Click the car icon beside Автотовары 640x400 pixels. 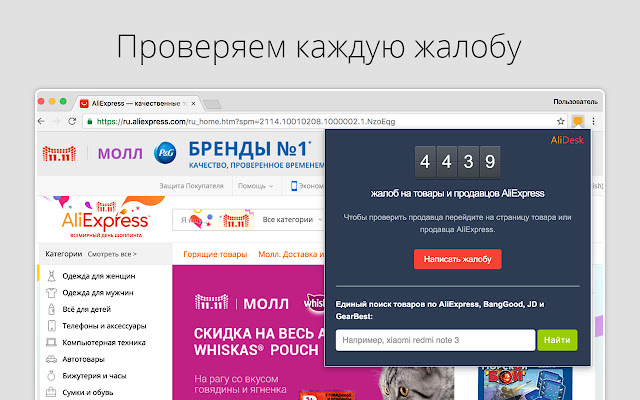(x=51, y=359)
